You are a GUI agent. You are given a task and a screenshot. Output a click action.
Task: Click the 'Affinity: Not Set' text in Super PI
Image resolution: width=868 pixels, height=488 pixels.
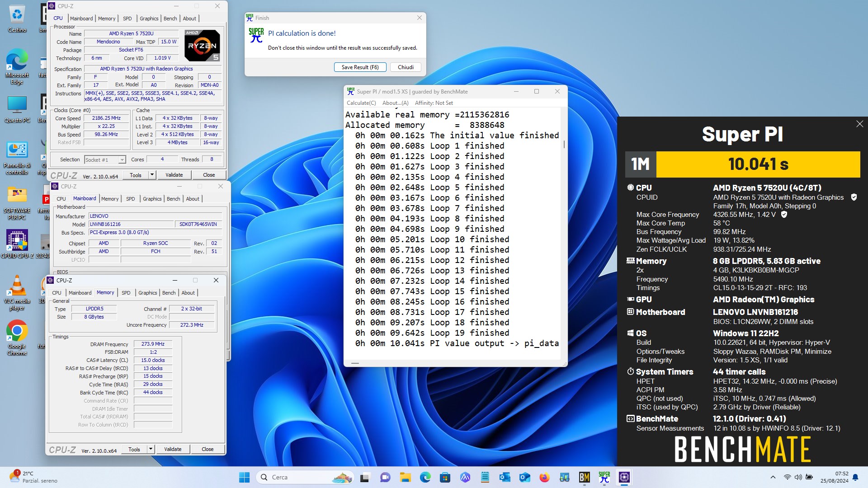[x=434, y=103]
